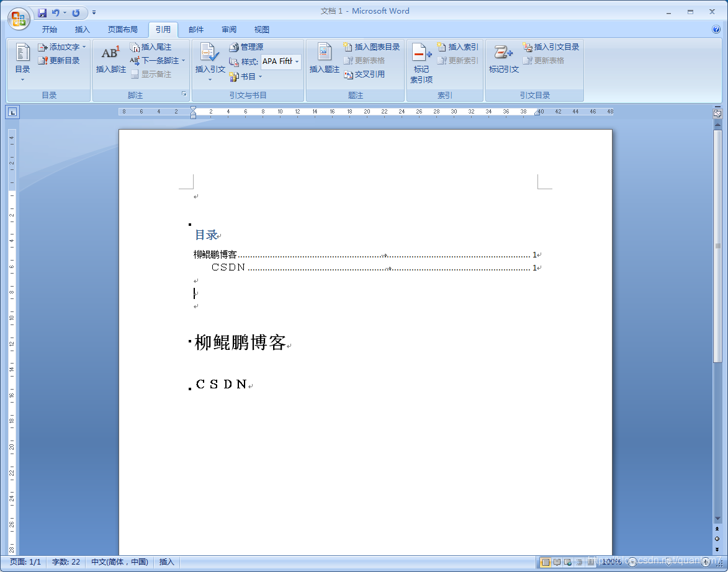
Task: Click the hanging indent marker on ruler
Action: pos(193,113)
